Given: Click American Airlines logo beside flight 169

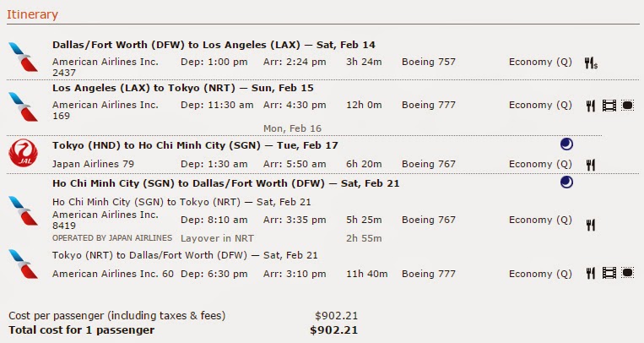Looking at the screenshot, I should (23, 106).
